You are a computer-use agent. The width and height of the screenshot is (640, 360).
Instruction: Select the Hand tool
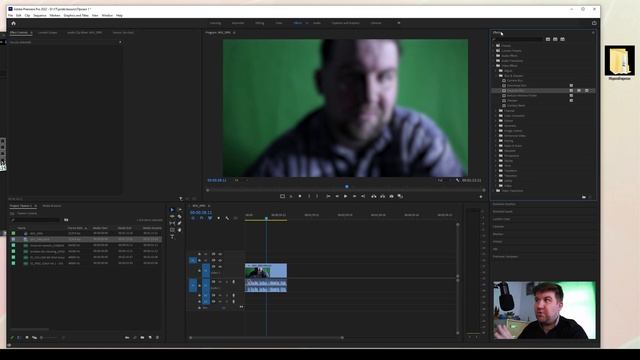pyautogui.click(x=179, y=230)
